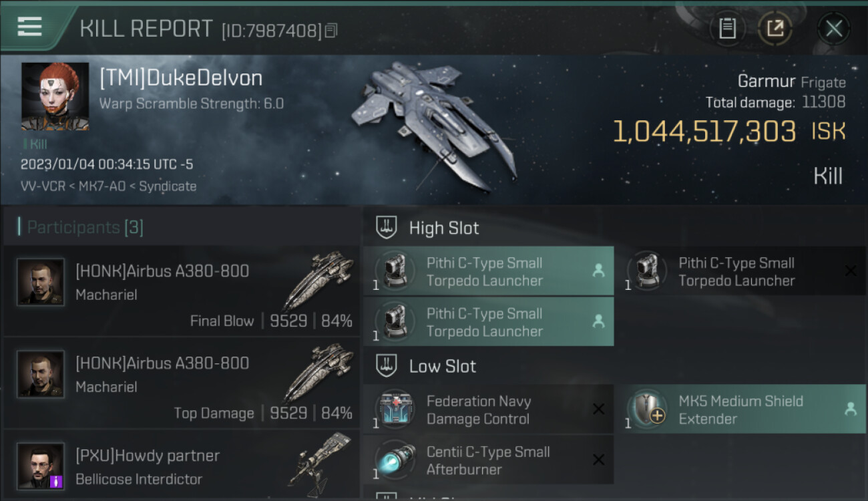The width and height of the screenshot is (868, 501).
Task: Click the destroyed marker on unhighlighted Torpedo Launcher
Action: pos(850,271)
